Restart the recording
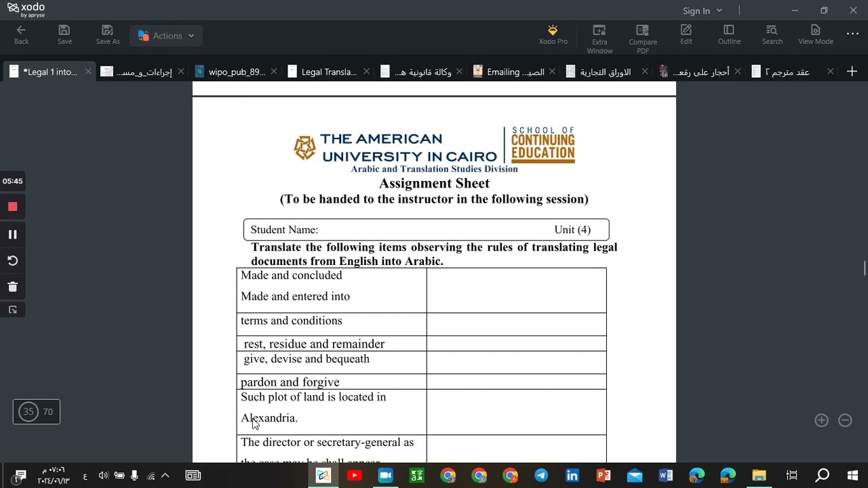Viewport: 868px width, 488px height. click(x=12, y=261)
